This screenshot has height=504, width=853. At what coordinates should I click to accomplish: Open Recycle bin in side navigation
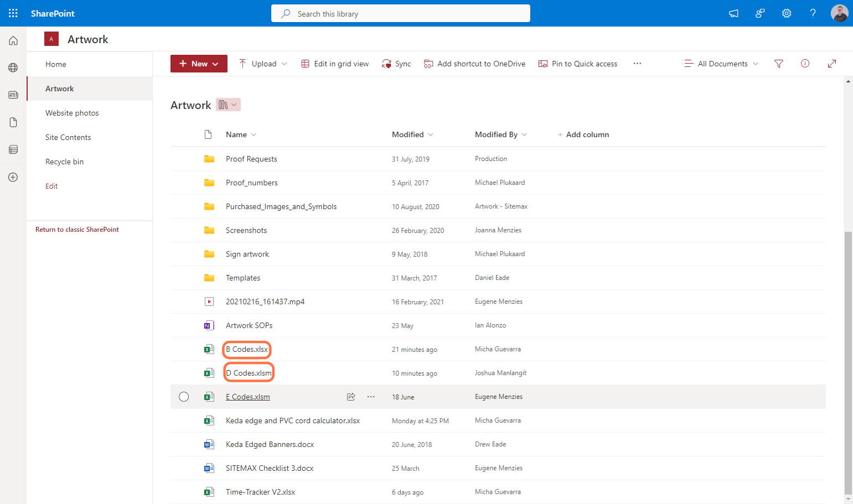click(x=64, y=162)
